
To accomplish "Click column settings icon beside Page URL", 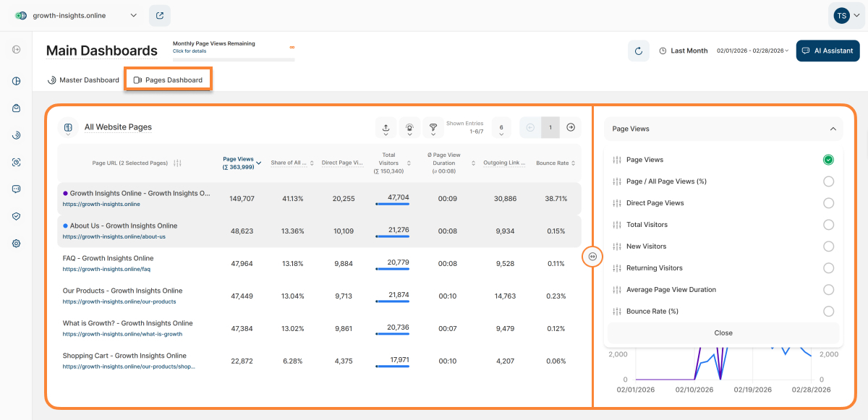I will [177, 163].
